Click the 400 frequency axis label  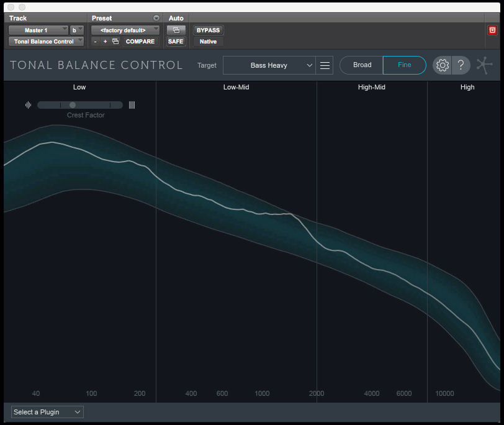pos(191,393)
